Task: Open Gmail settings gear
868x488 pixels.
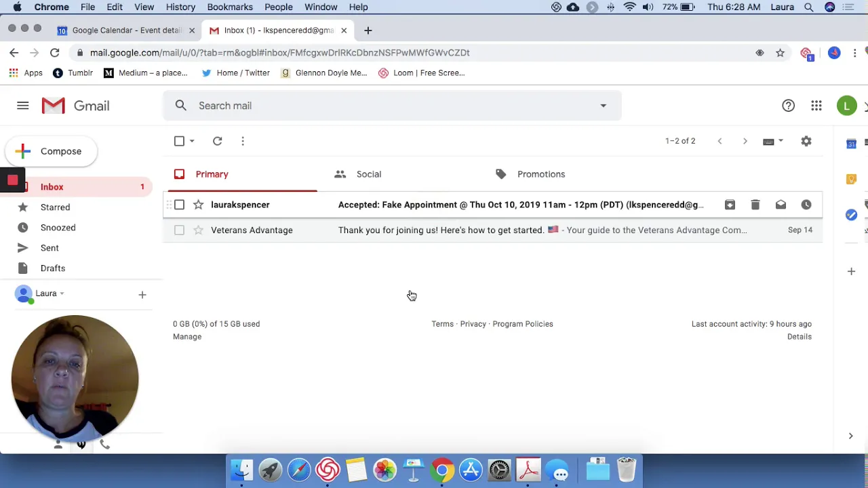Action: (806, 141)
